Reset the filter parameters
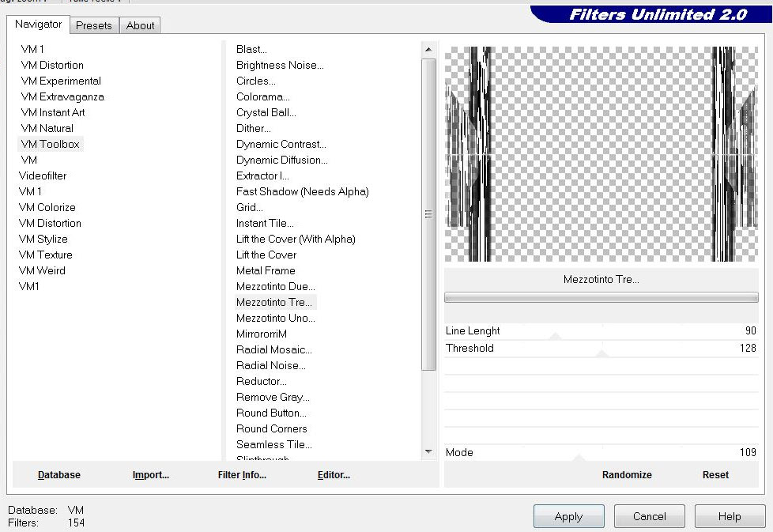The width and height of the screenshot is (773, 532). (715, 475)
